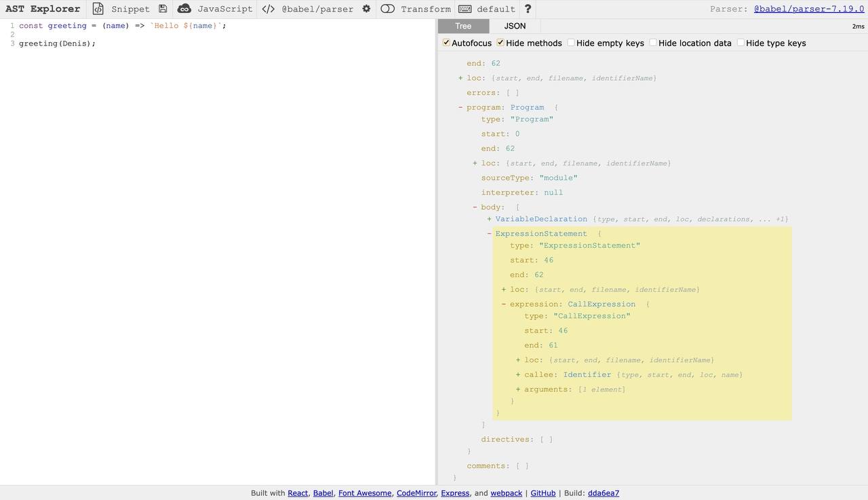Toggle the Transform switch
Image resolution: width=868 pixels, height=500 pixels.
(388, 9)
